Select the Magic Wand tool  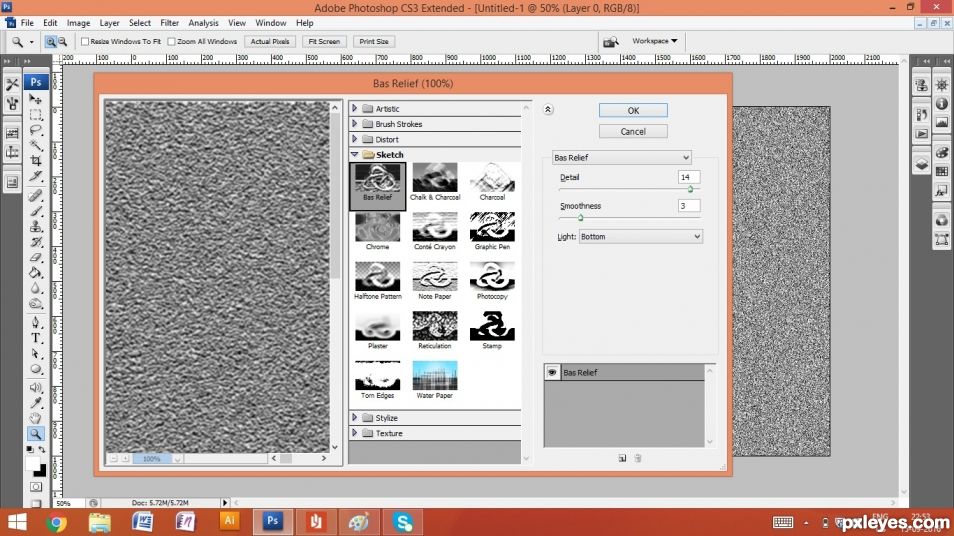tap(35, 145)
